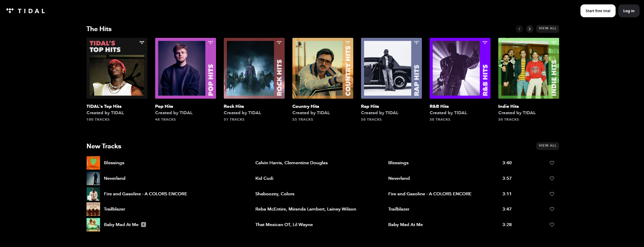Click the 100 TRACKS label under Top Hits
The image size is (644, 247).
[98, 120]
